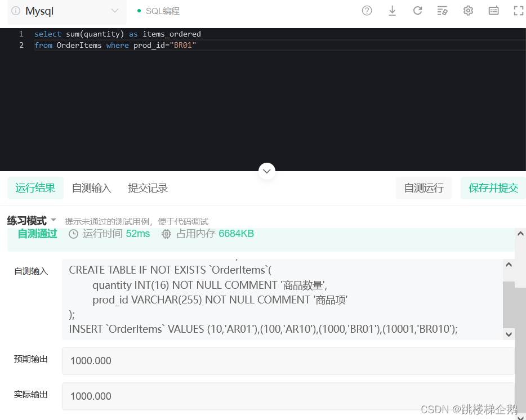Click the 6684KB memory value
The width and height of the screenshot is (526, 420).
(236, 234)
